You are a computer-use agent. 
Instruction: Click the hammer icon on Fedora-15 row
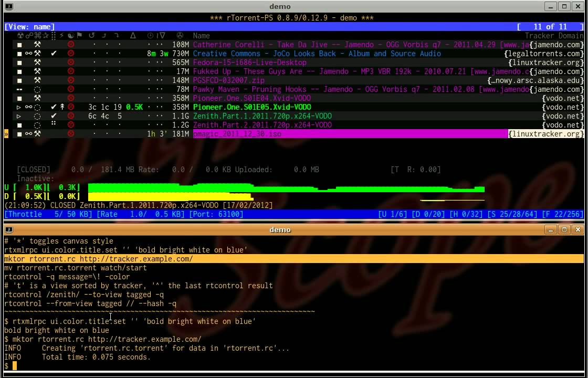click(37, 62)
